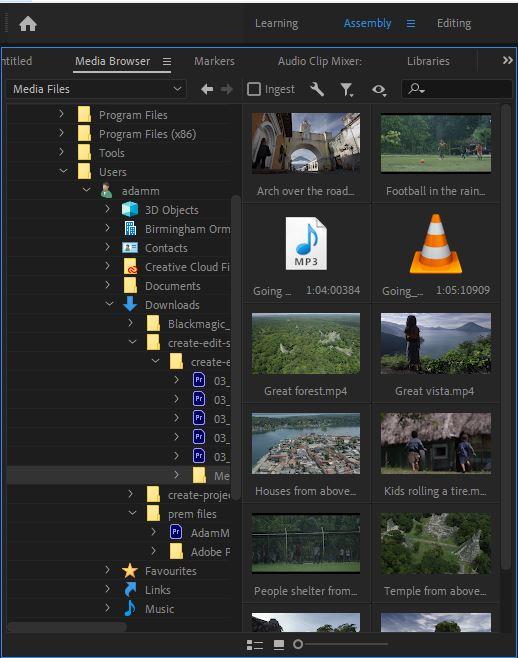Select the Links arrow icon
518x658 pixels.
tap(130, 590)
